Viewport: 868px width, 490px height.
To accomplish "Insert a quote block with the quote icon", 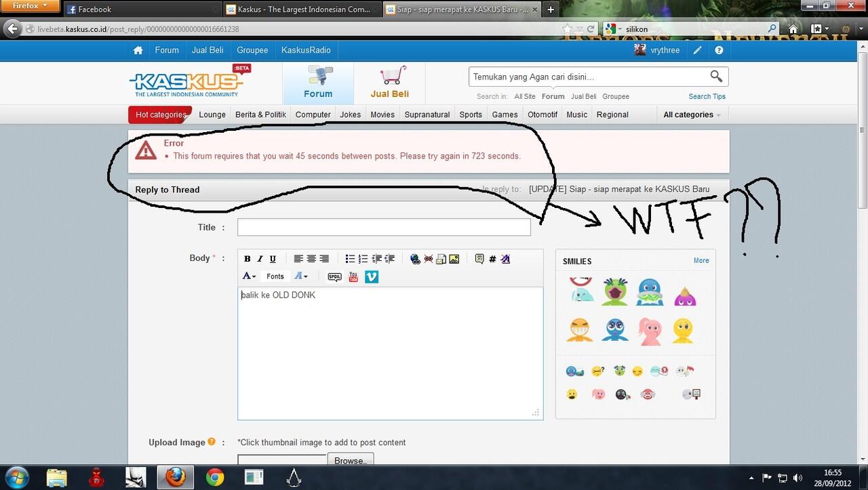I will point(479,259).
